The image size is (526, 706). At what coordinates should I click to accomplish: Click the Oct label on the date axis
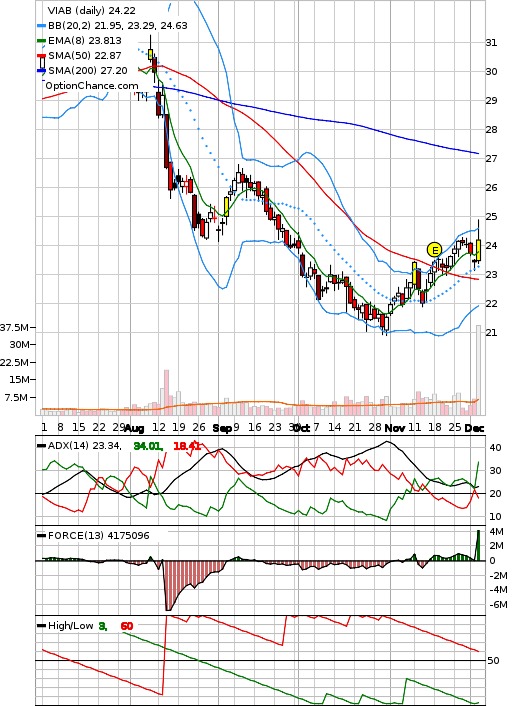(301, 428)
